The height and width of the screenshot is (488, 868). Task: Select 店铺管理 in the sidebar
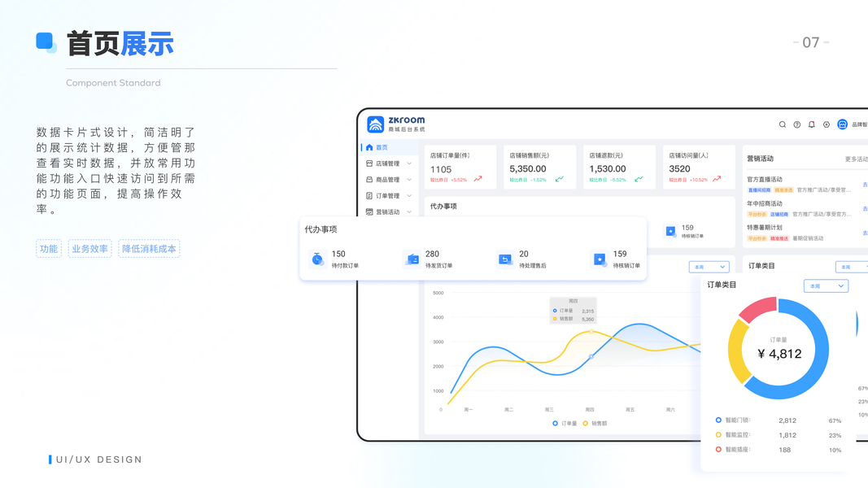[x=388, y=163]
